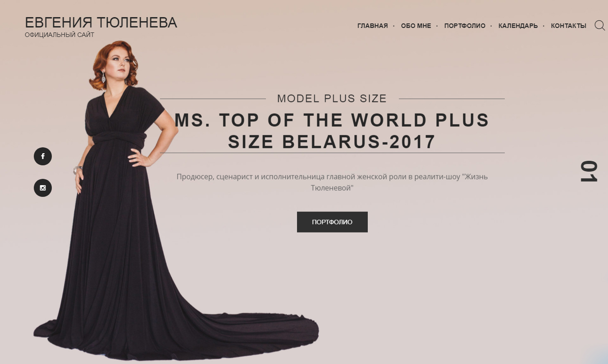The width and height of the screenshot is (608, 364).
Task: Select ПОРТФОЛИО in the top navigation
Action: pos(465,26)
